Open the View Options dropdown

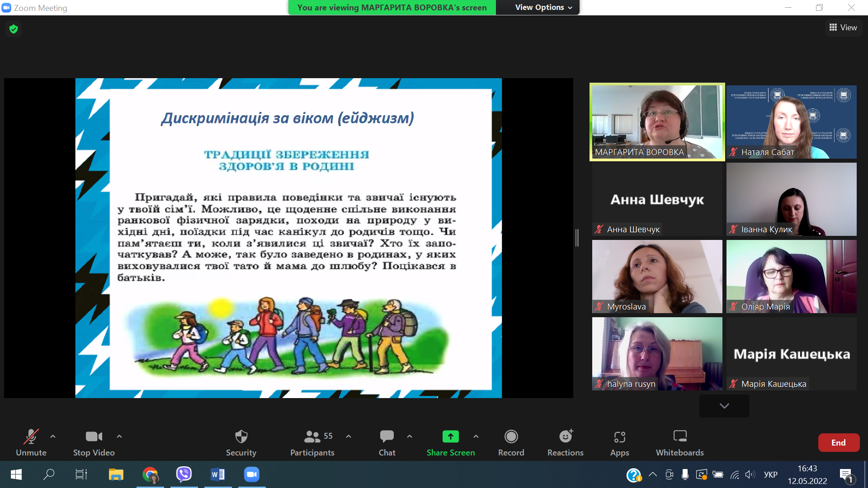click(543, 7)
